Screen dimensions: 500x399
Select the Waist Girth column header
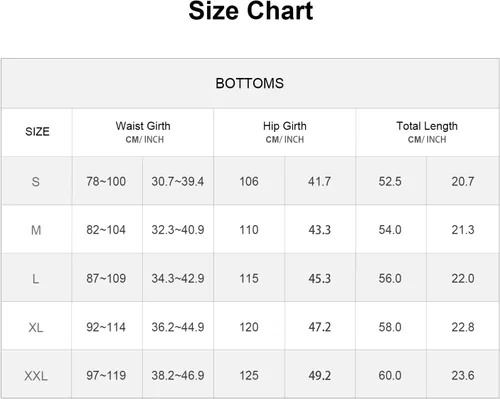pyautogui.click(x=143, y=132)
